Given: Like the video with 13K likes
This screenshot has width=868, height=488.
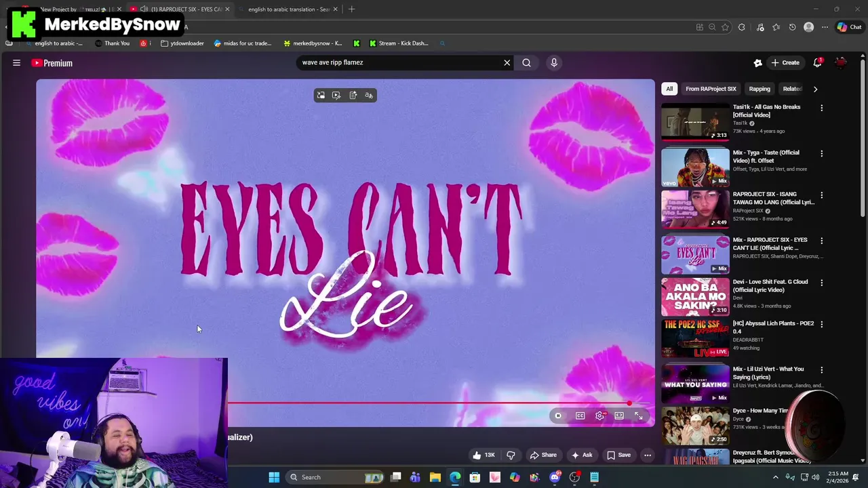Looking at the screenshot, I should pos(484,455).
